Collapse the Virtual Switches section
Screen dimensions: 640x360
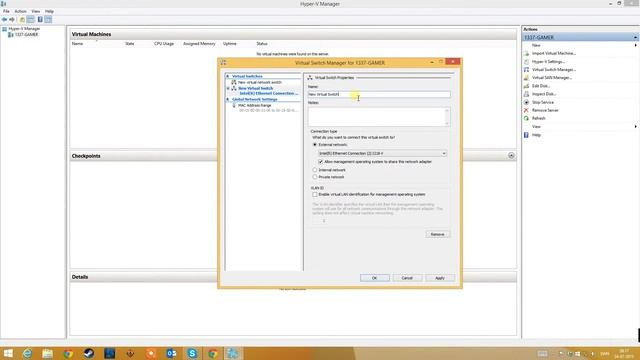coord(228,76)
